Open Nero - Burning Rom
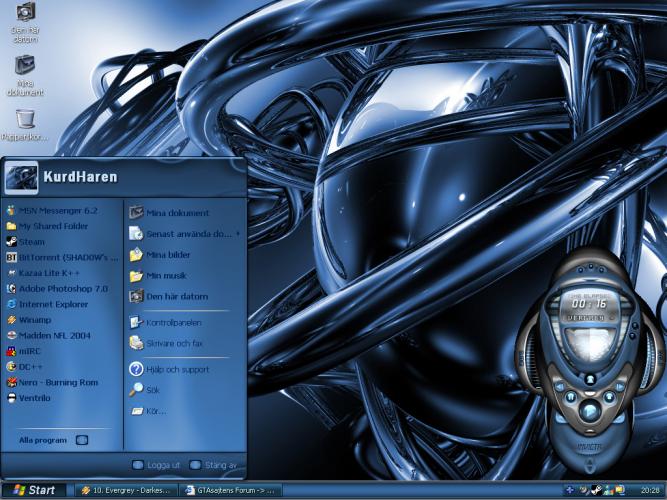Viewport: 667px width, 500px height. (x=60, y=382)
